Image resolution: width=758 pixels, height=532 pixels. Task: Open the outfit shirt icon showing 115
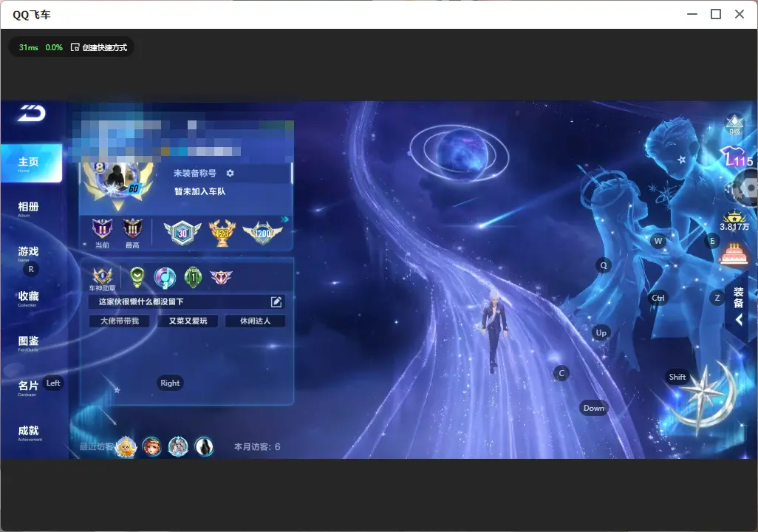point(737,157)
